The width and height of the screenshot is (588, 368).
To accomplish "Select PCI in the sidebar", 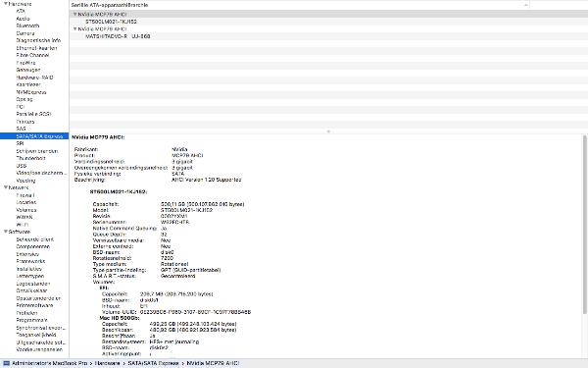I will coord(21,106).
